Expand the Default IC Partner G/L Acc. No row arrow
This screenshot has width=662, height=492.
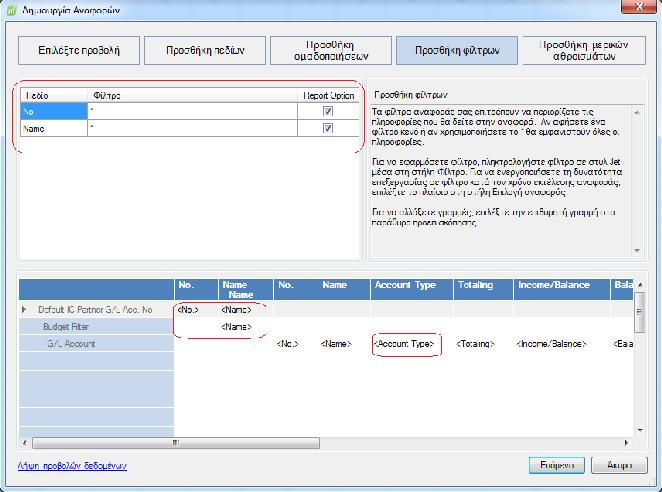coord(24,310)
